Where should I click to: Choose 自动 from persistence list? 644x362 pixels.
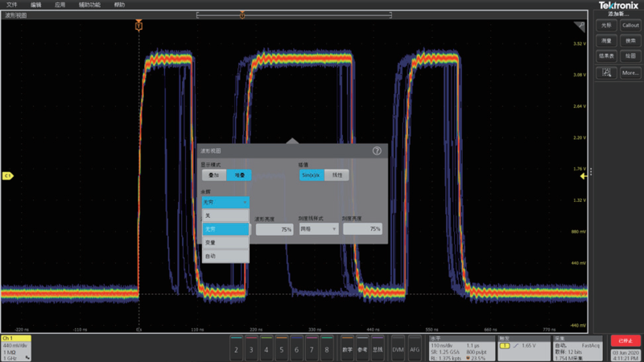click(x=225, y=256)
